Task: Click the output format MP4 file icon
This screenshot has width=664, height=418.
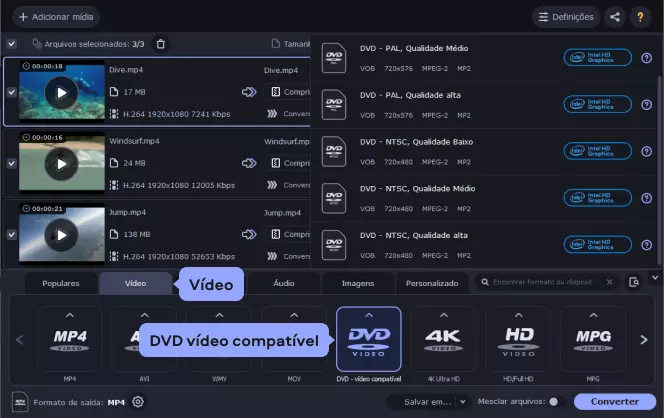Action: (20, 401)
